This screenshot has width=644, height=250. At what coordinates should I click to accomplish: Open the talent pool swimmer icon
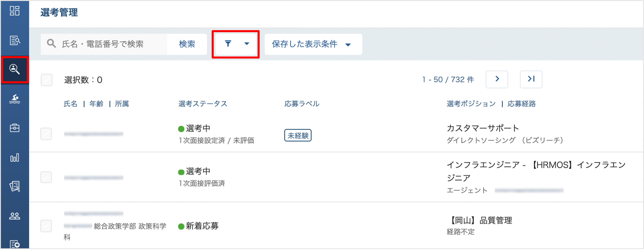[x=15, y=99]
